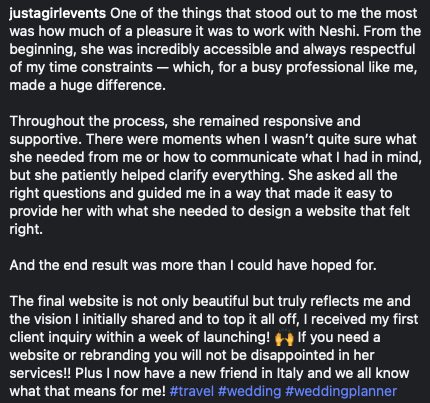Open the #travel hashtag
430x403 pixels.
click(x=192, y=391)
